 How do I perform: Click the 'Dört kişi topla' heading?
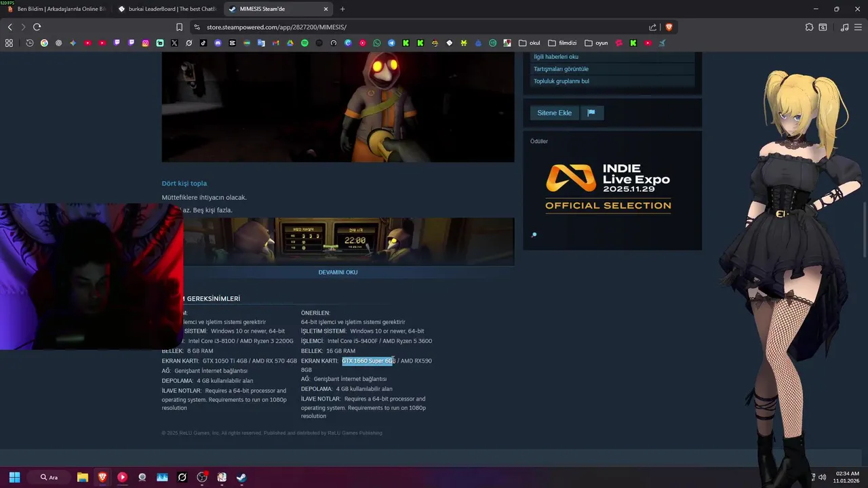[184, 184]
